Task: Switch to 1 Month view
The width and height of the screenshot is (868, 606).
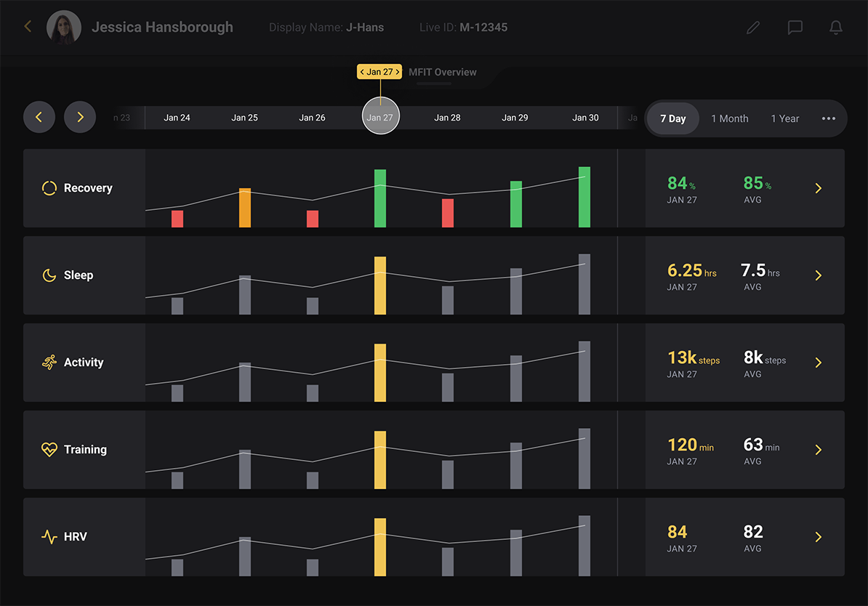Action: (729, 118)
